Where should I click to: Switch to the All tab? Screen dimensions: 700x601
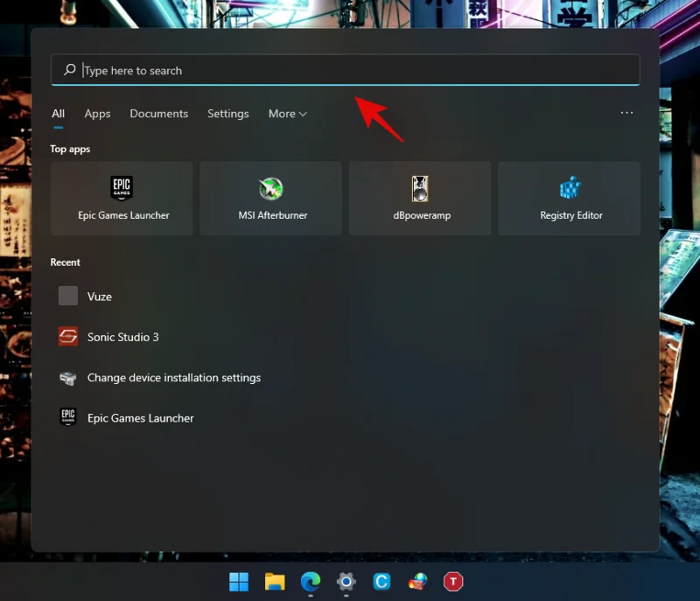pos(58,114)
